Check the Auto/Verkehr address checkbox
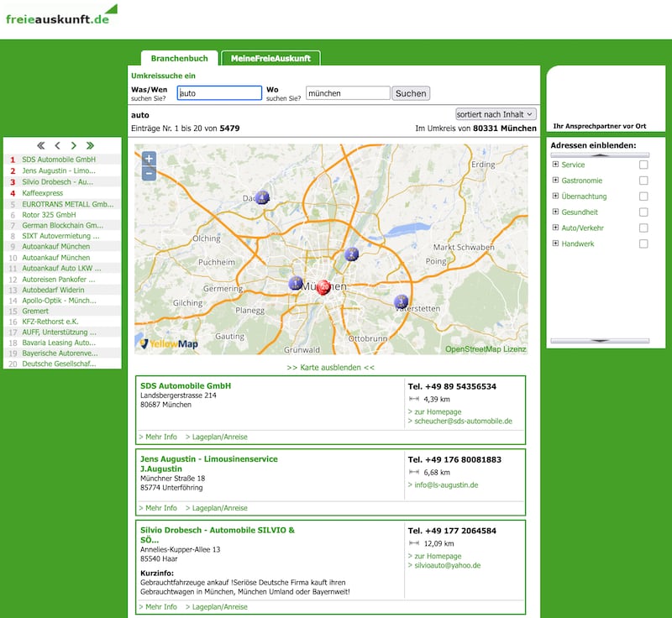The image size is (672, 618). [643, 228]
